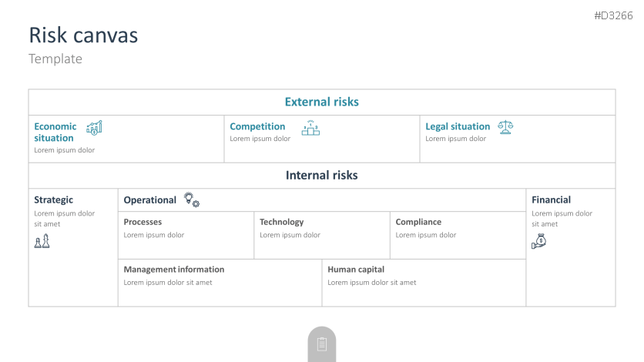This screenshot has width=644, height=362.
Task: Click the clipboard icon at the bottom
Action: click(x=322, y=344)
